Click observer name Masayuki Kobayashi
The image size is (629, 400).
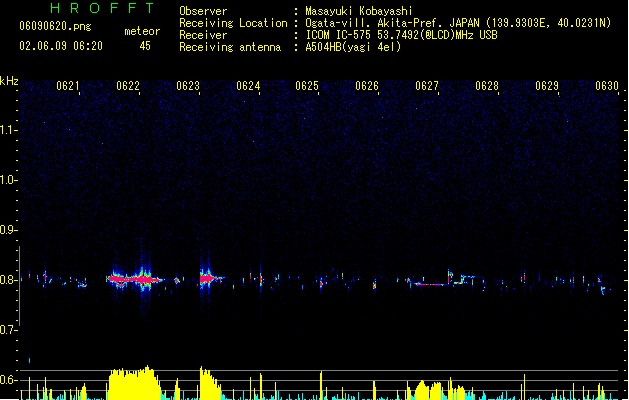point(359,11)
